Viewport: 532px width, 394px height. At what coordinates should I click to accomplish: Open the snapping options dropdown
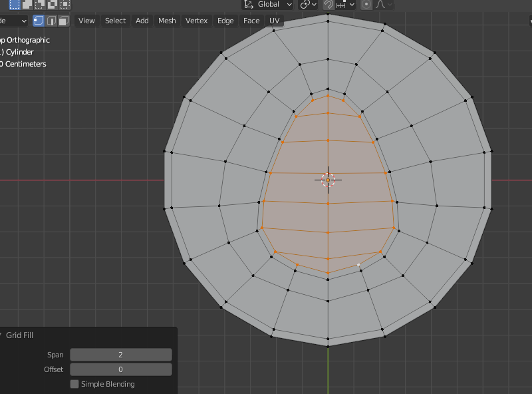(x=345, y=5)
